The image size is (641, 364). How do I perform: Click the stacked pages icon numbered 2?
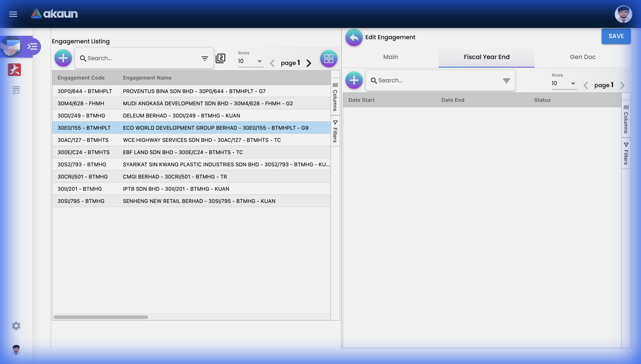pos(220,58)
